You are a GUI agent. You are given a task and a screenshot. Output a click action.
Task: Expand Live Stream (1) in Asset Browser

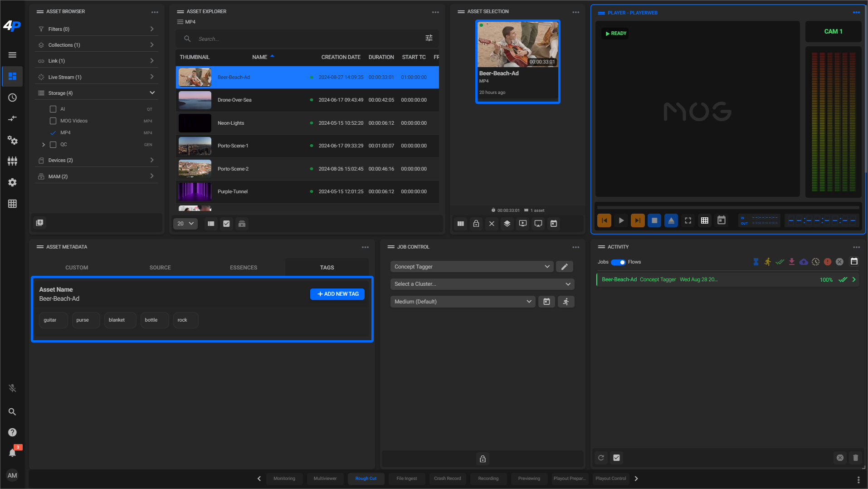pos(97,77)
